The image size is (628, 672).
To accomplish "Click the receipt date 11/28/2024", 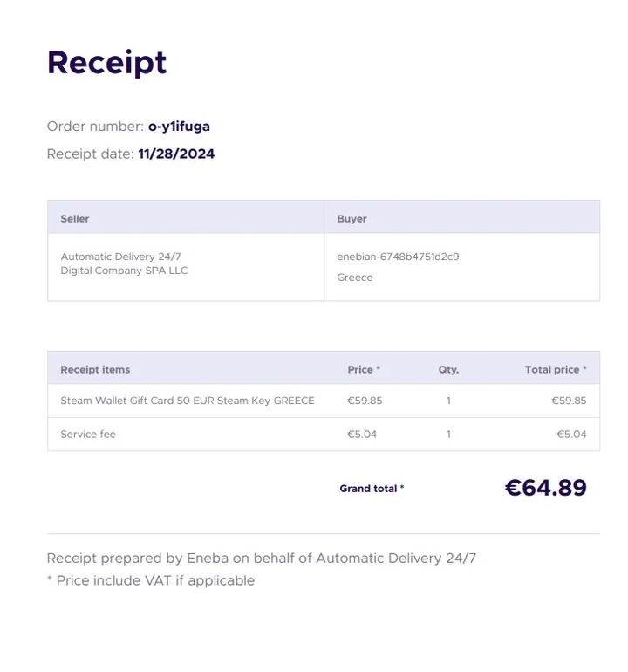I will (176, 154).
